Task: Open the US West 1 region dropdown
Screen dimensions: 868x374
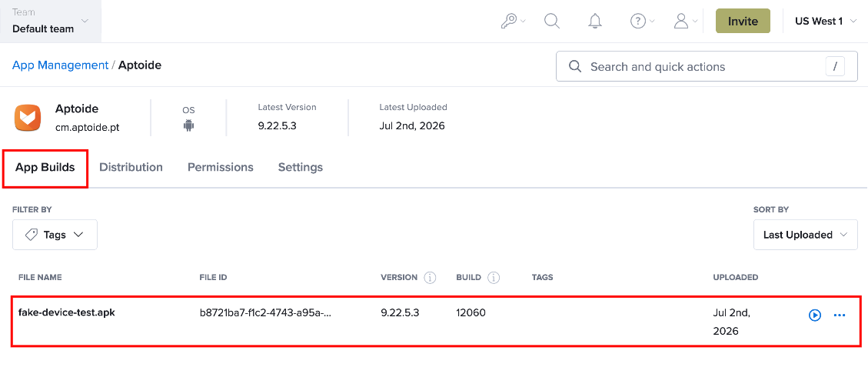Action: pos(826,21)
